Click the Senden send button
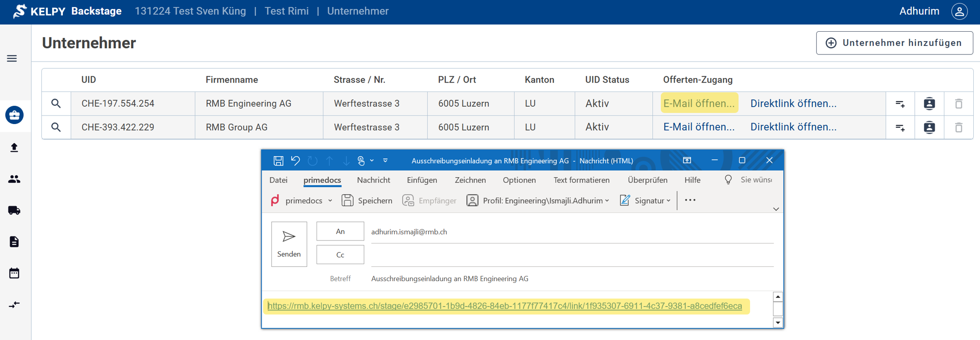The image size is (980, 340). pos(289,244)
